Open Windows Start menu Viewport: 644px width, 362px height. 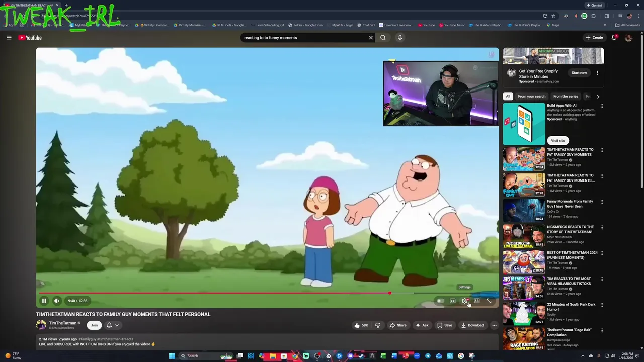point(172,356)
